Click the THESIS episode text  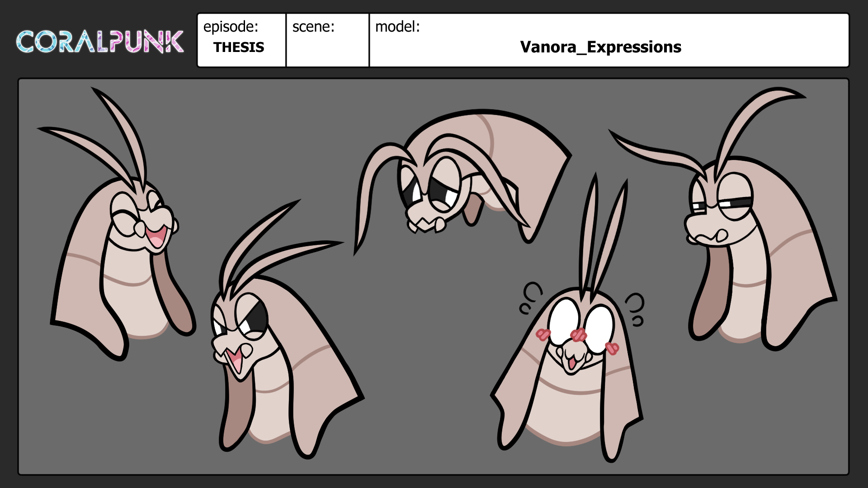[x=238, y=47]
